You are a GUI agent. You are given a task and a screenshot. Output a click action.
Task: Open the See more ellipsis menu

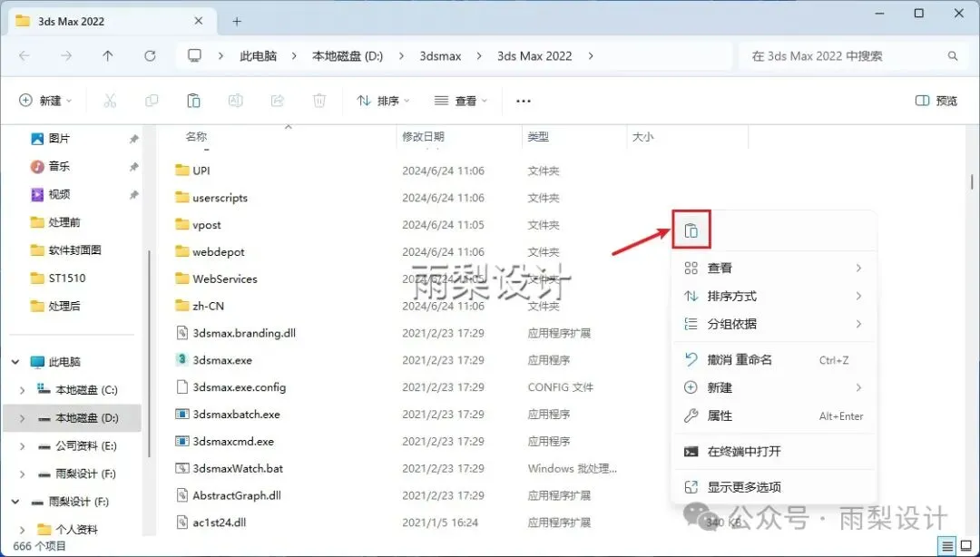tap(524, 101)
